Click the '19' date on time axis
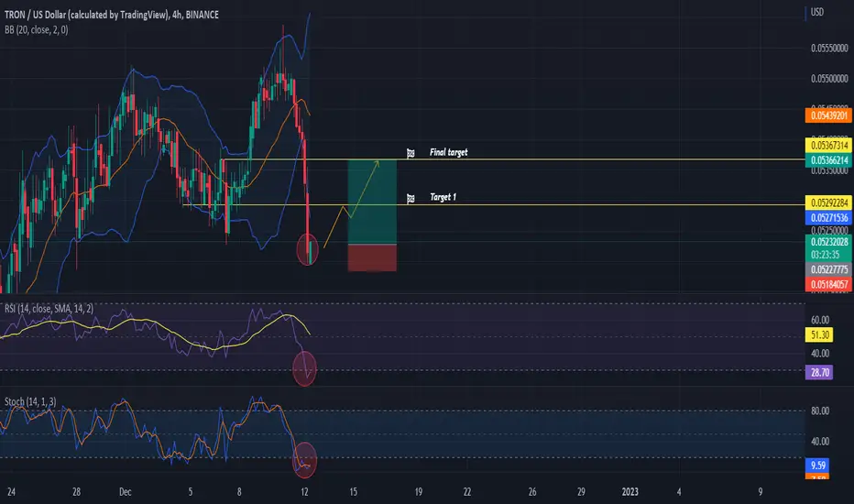Image resolution: width=854 pixels, height=504 pixels. click(x=418, y=491)
